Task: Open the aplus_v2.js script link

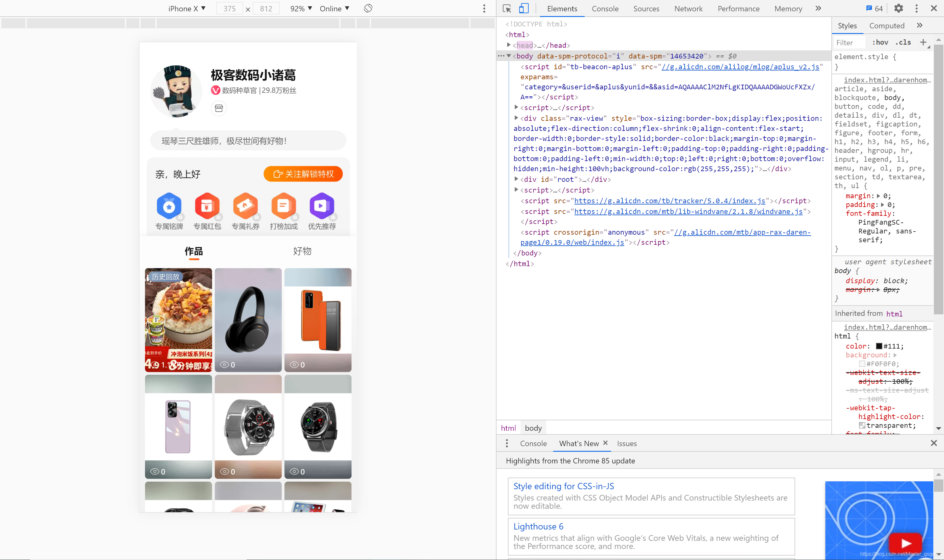Action: 740,67
